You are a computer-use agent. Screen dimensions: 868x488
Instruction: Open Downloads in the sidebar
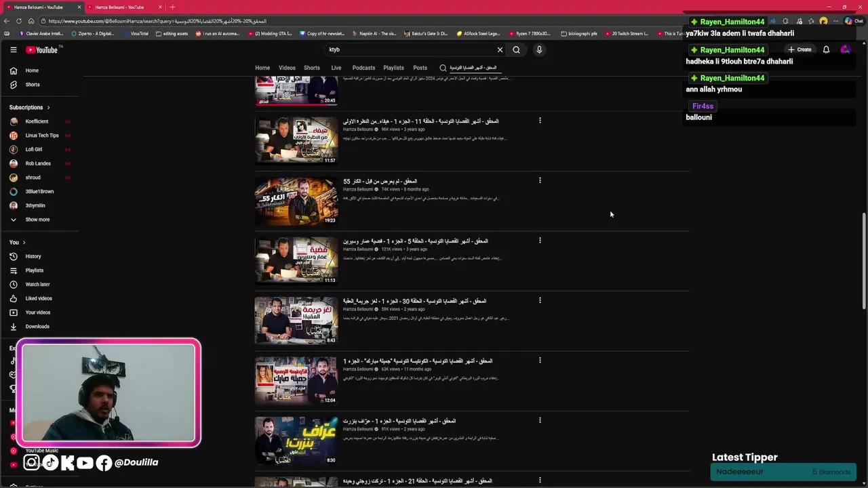(x=37, y=327)
